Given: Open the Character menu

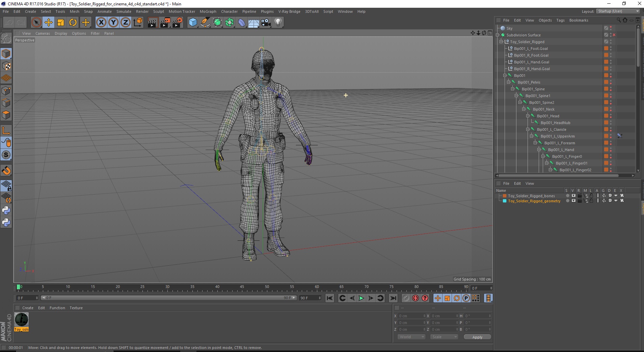Looking at the screenshot, I should 229,11.
